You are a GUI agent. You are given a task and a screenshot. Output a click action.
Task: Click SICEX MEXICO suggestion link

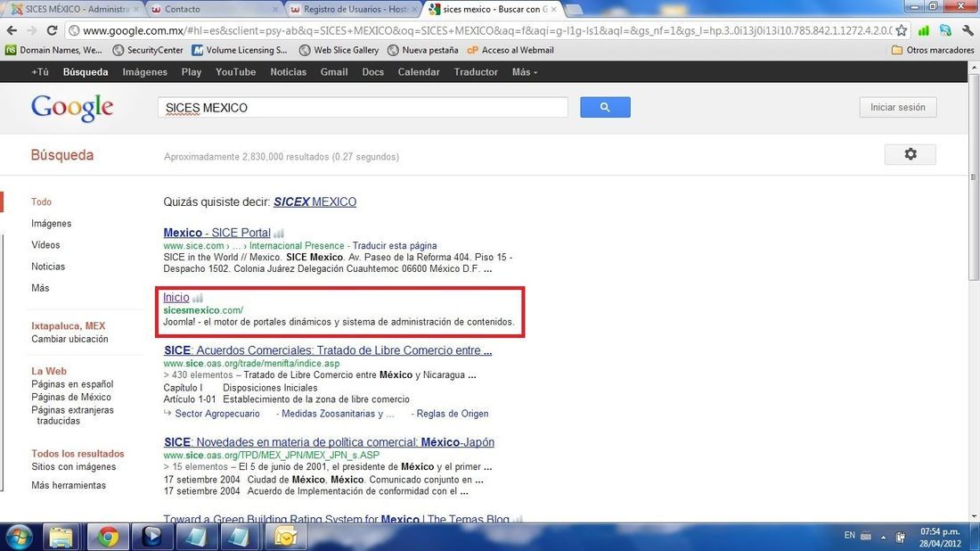[x=315, y=202]
